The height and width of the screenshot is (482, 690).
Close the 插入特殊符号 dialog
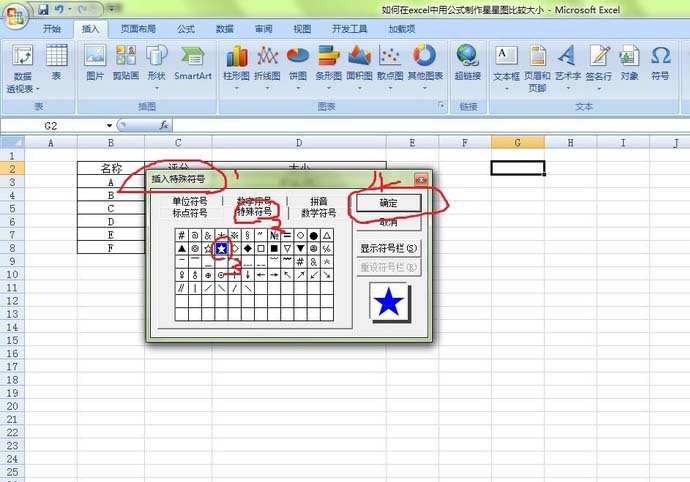coord(421,179)
